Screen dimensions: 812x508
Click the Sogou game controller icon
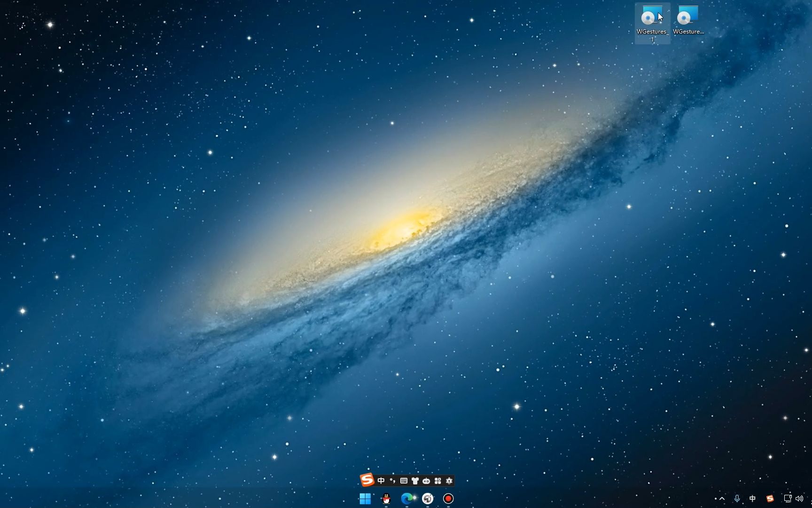tap(426, 481)
